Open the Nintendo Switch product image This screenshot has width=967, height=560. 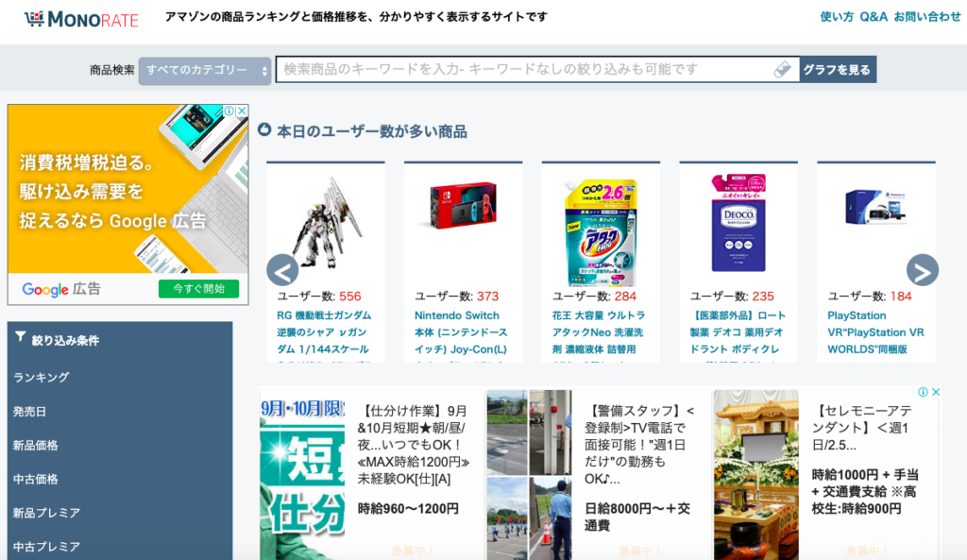pyautogui.click(x=463, y=205)
